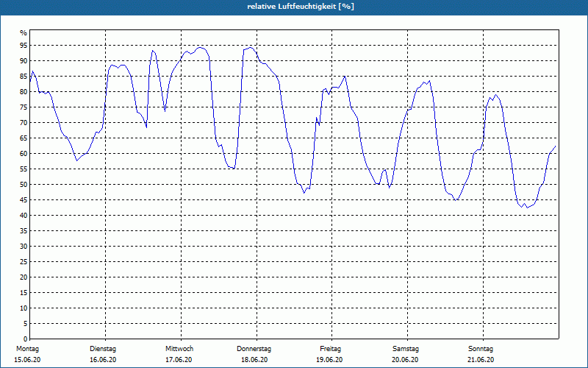Select the 'Mittwoch' day label
588x368 pixels.
tap(179, 349)
